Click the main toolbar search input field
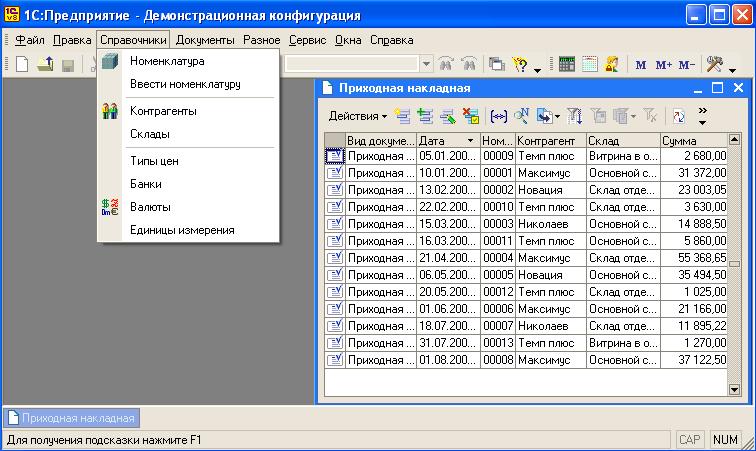This screenshot has height=451, width=756. coord(351,64)
